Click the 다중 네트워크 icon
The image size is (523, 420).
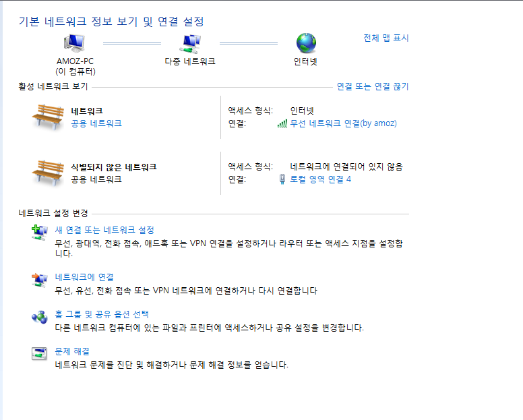[x=190, y=43]
